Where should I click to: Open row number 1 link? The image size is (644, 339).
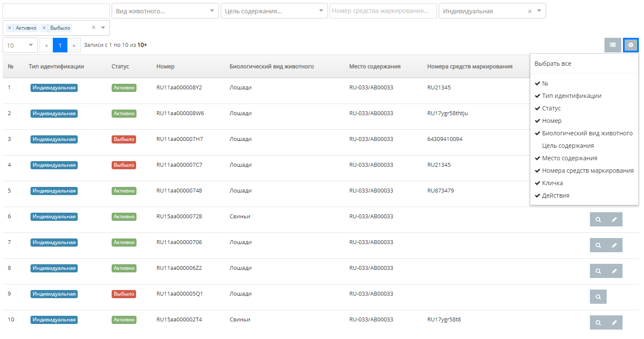[9, 88]
